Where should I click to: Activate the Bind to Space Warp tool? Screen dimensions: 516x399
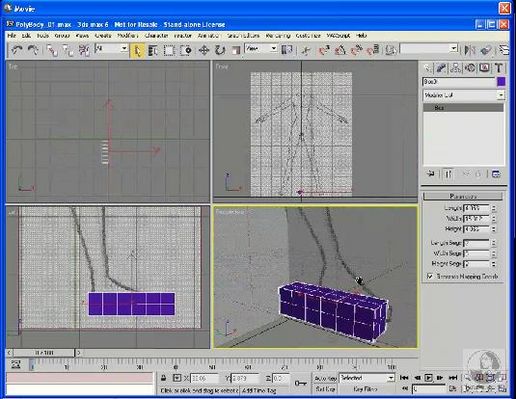(x=84, y=50)
